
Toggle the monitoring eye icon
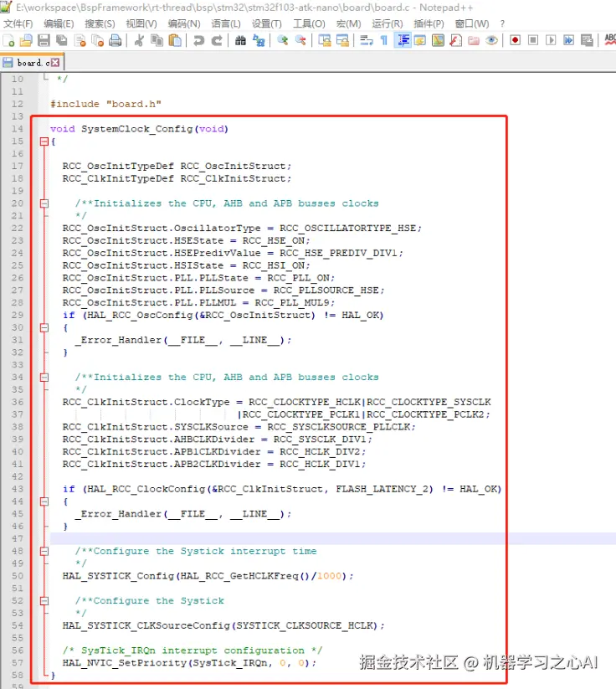[x=491, y=40]
